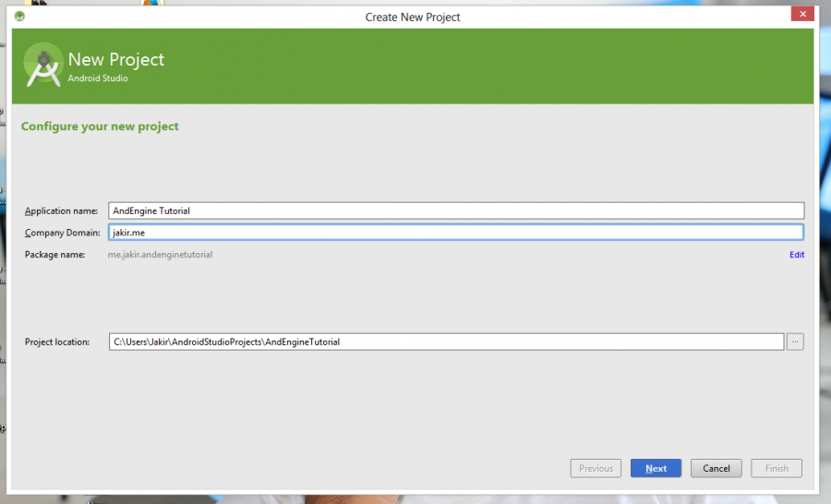Cancel the new project wizard
The height and width of the screenshot is (504, 831).
(x=716, y=468)
